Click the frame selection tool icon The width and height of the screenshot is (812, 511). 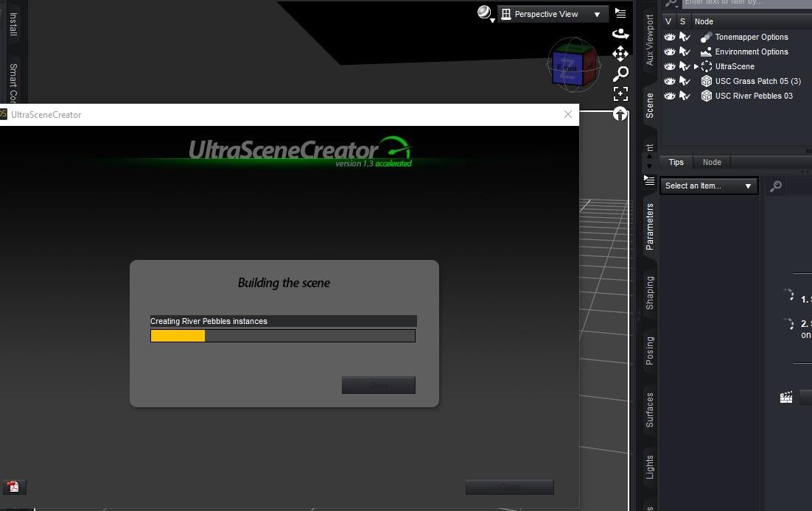[x=620, y=94]
